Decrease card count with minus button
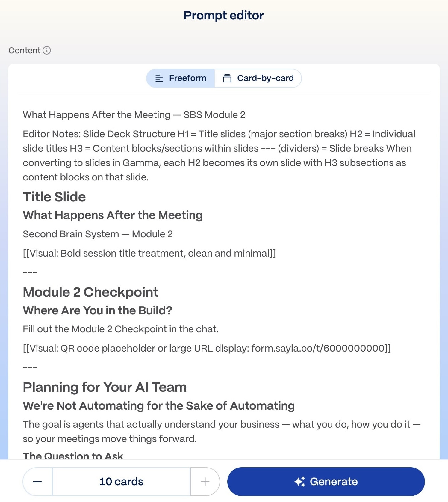The width and height of the screenshot is (448, 502). pos(37,481)
